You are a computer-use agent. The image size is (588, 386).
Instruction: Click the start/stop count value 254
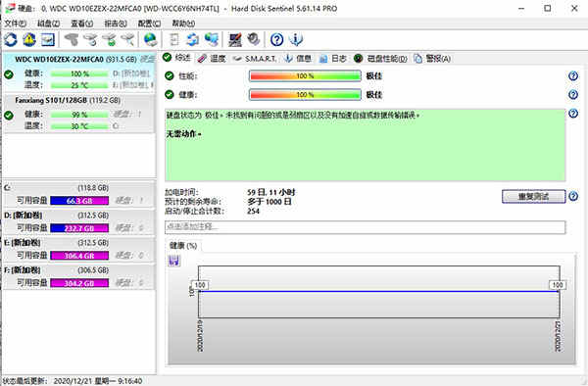[x=253, y=211]
